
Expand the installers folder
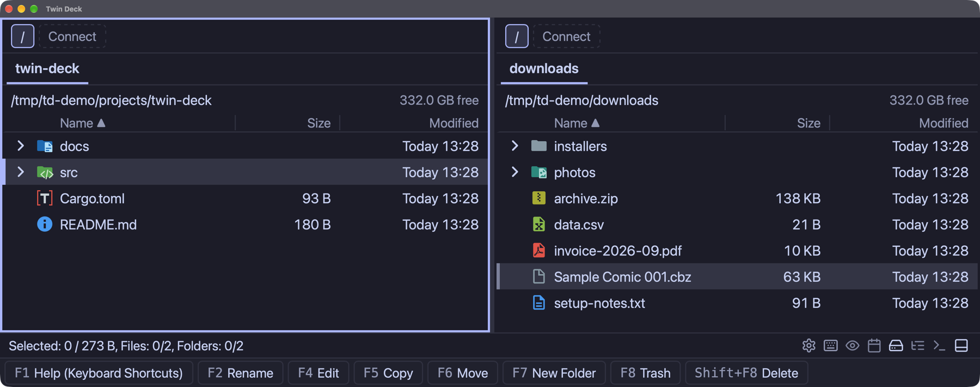tap(514, 146)
